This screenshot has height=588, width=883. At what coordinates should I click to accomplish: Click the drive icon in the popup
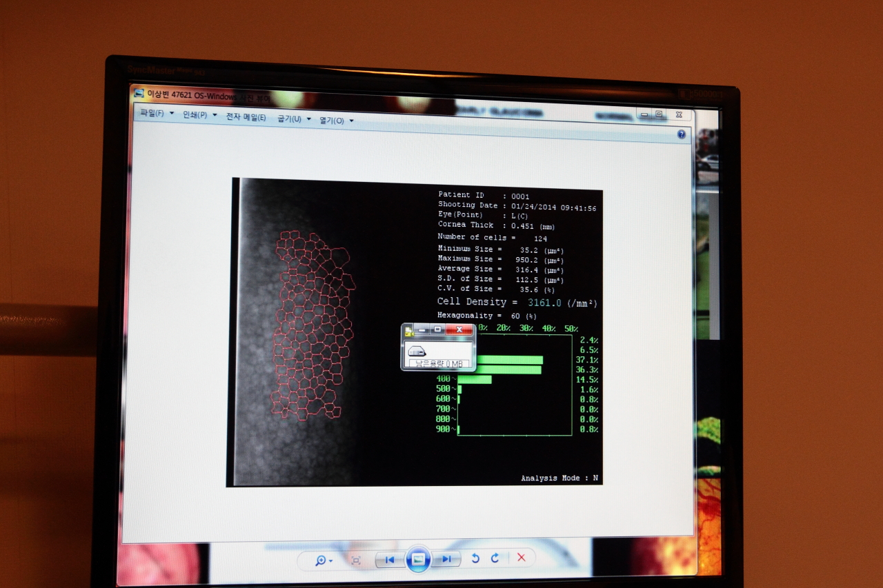click(417, 350)
